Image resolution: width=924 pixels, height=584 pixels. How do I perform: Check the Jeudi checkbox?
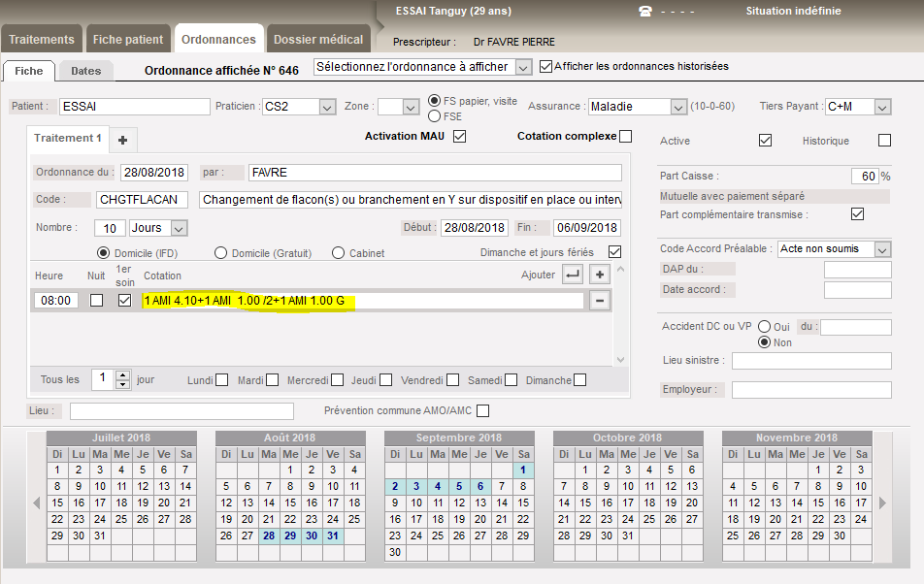coord(386,380)
